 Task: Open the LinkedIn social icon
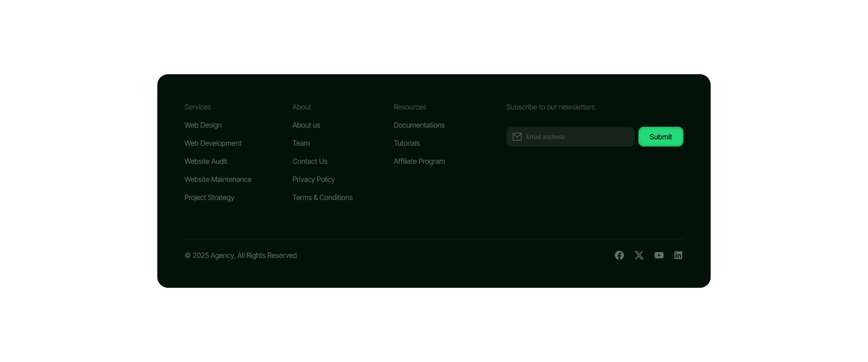pyautogui.click(x=679, y=255)
